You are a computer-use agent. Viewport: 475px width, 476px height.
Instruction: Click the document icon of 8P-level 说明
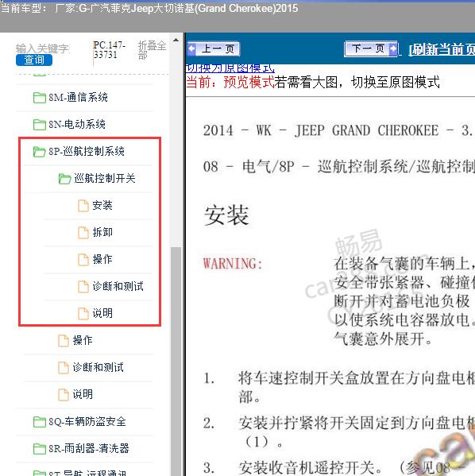click(x=63, y=394)
